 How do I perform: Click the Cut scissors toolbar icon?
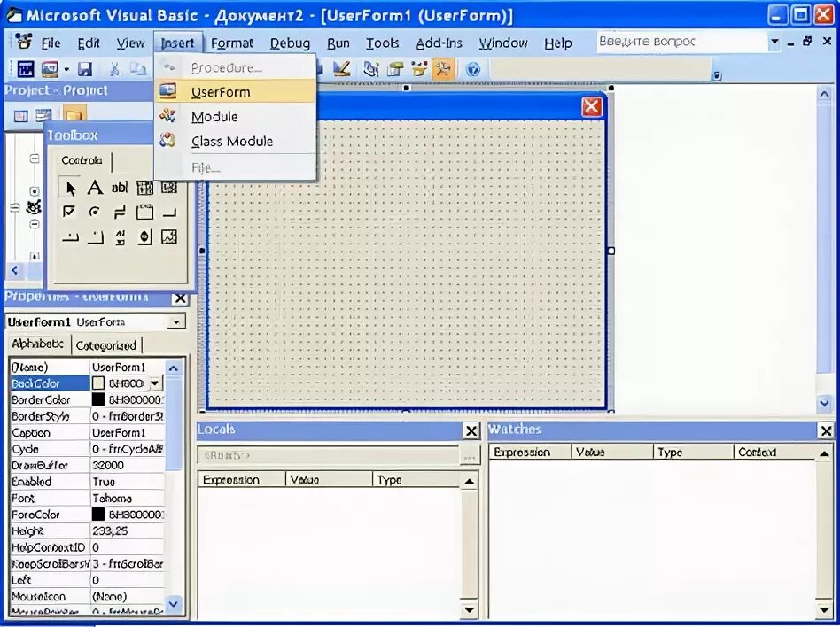114,69
